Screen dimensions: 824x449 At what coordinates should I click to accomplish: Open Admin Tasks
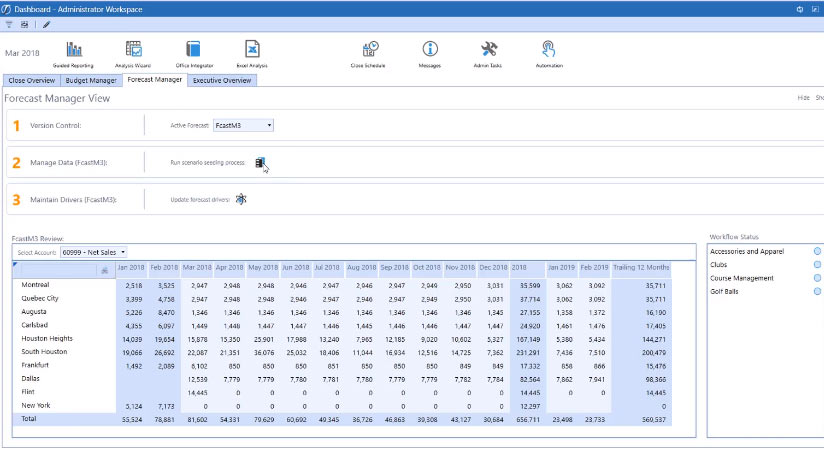pyautogui.click(x=489, y=50)
